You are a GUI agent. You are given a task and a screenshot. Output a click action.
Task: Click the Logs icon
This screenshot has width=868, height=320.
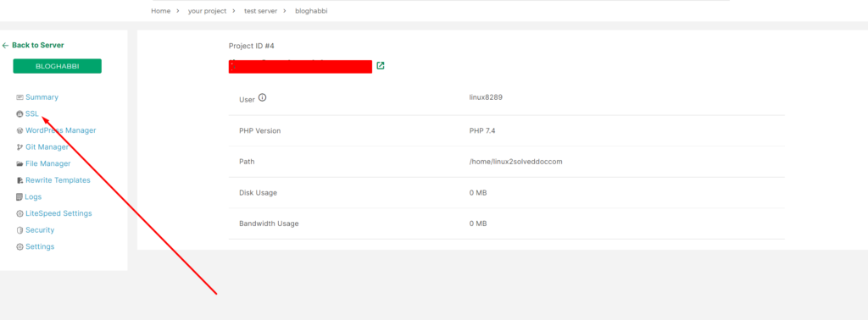point(20,196)
